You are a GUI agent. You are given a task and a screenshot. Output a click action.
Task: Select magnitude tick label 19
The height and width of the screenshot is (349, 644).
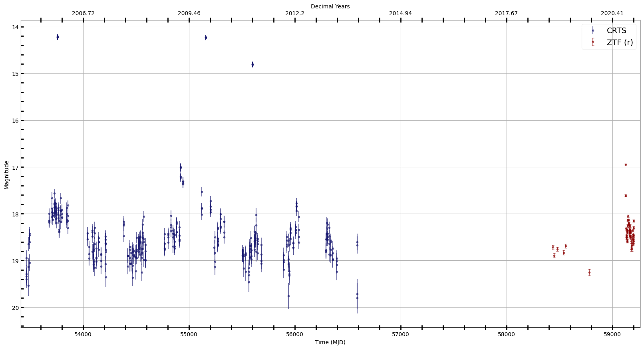[x=15, y=261]
